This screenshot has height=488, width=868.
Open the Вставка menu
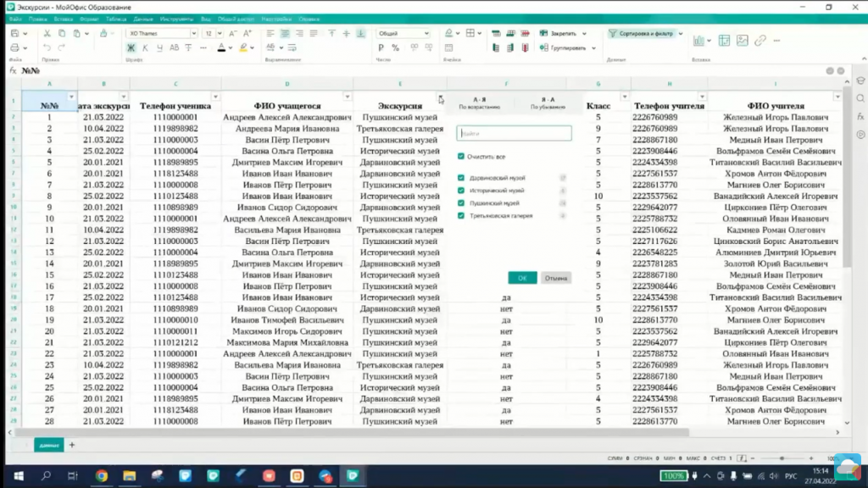click(63, 19)
